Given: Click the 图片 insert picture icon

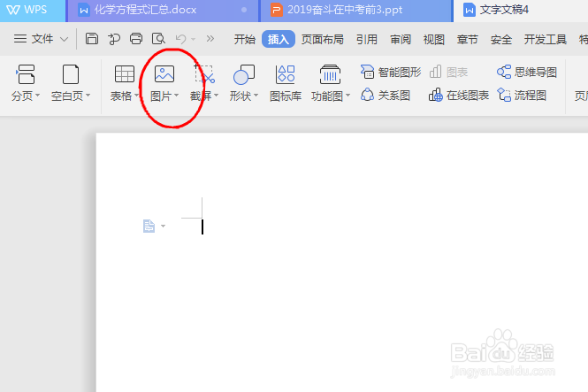Looking at the screenshot, I should pyautogui.click(x=164, y=74).
